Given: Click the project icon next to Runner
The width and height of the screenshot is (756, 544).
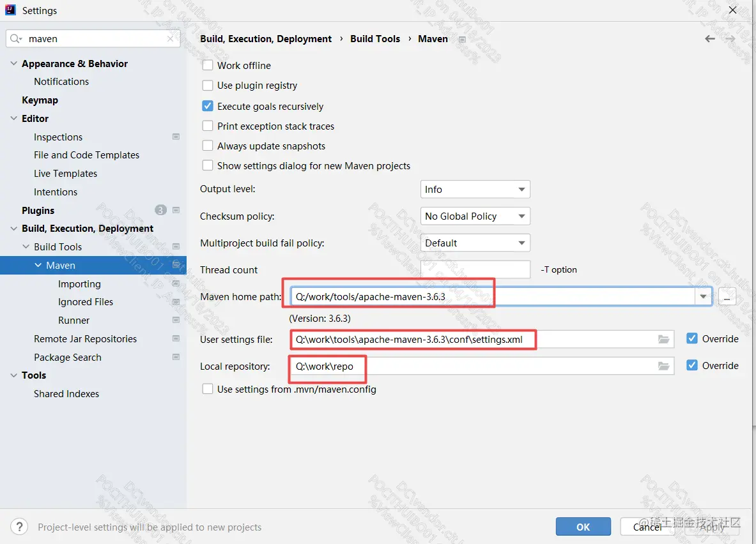Looking at the screenshot, I should pos(176,320).
